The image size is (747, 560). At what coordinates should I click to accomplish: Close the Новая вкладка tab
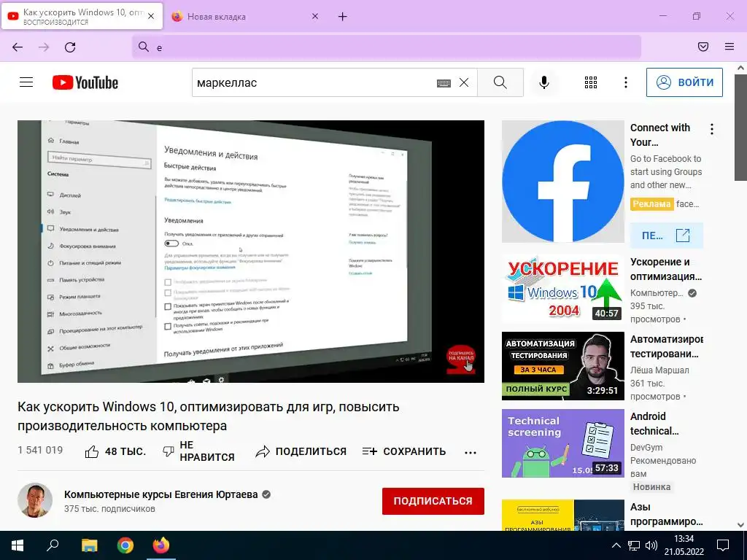pos(315,17)
